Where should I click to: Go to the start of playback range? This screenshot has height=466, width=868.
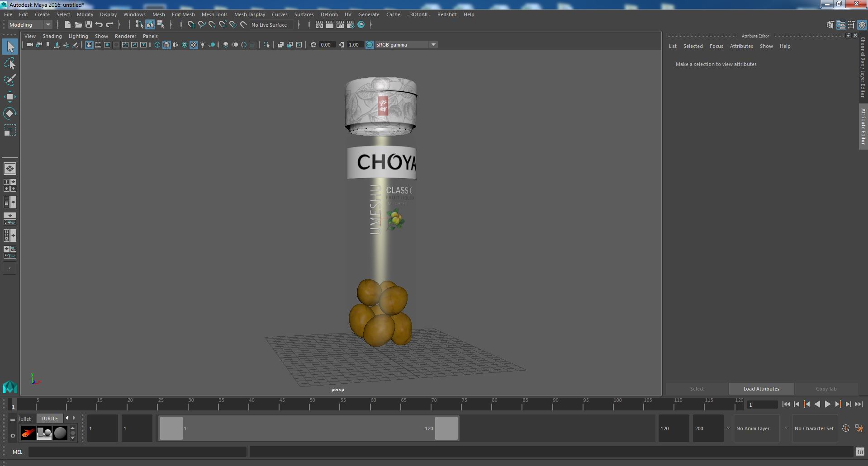[786, 405]
